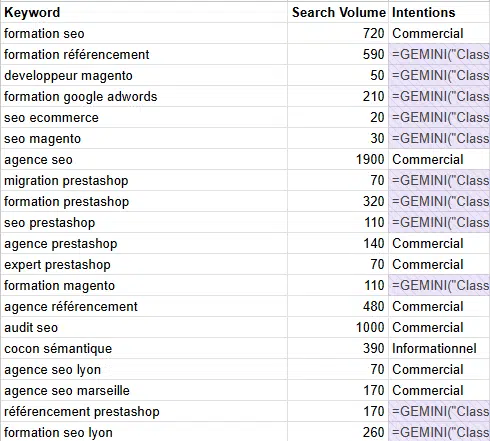
Task: Click the 'agence seo' keyword cell
Action: coord(144,159)
